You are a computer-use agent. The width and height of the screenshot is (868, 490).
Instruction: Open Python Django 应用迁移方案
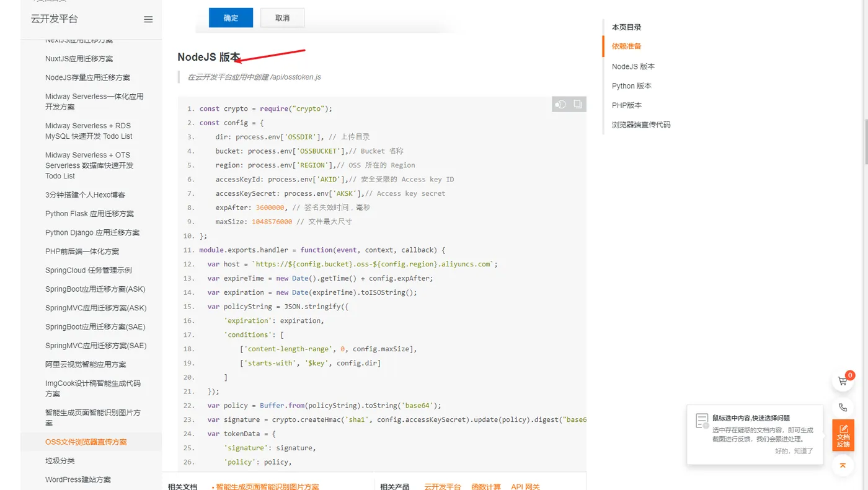coord(92,233)
